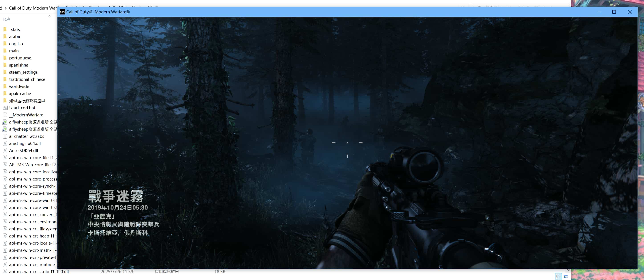Click the Modern Warfare logo in the title bar

pyautogui.click(x=63, y=12)
